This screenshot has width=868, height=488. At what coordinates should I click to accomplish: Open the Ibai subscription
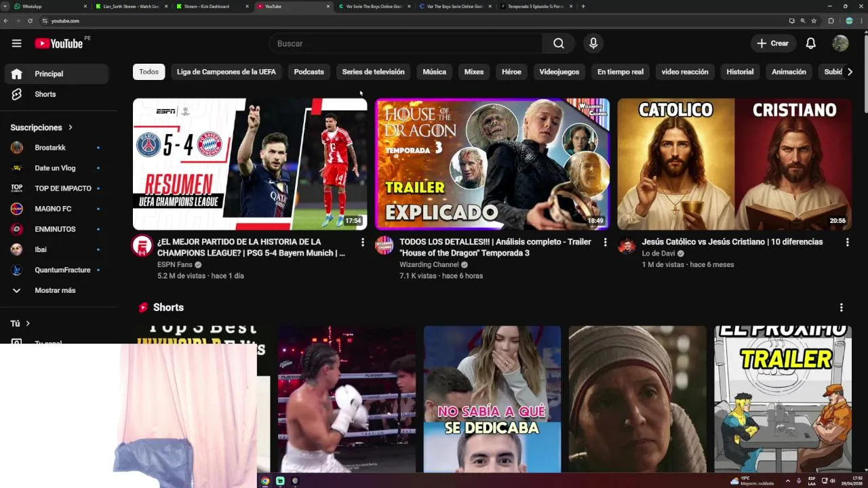[x=56, y=249]
